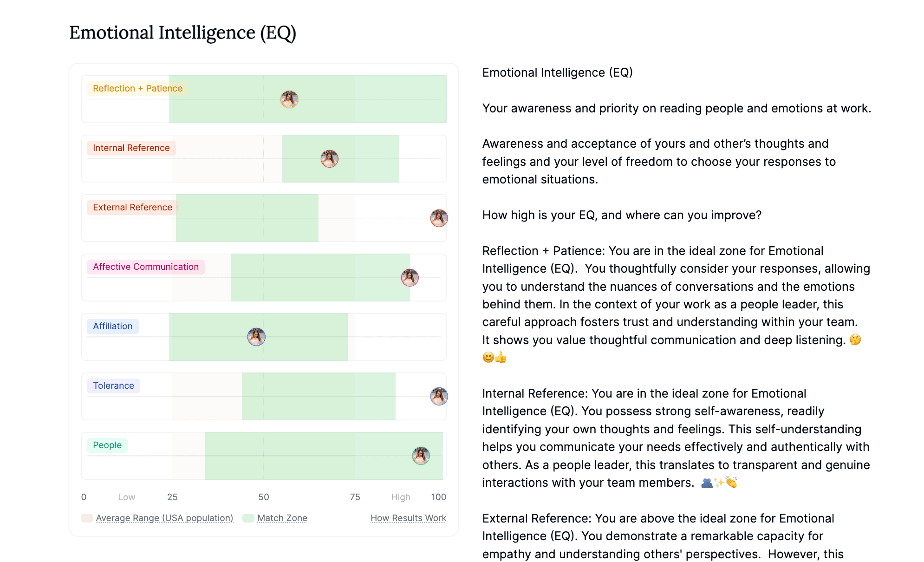Select the Internal Reference label tag
This screenshot has width=924, height=562.
[x=131, y=148]
